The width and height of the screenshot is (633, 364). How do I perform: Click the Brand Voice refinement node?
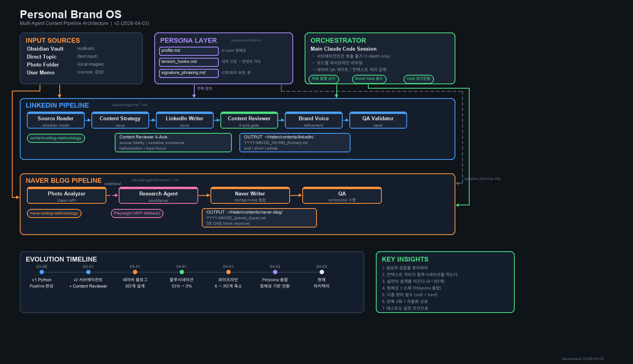tap(314, 120)
